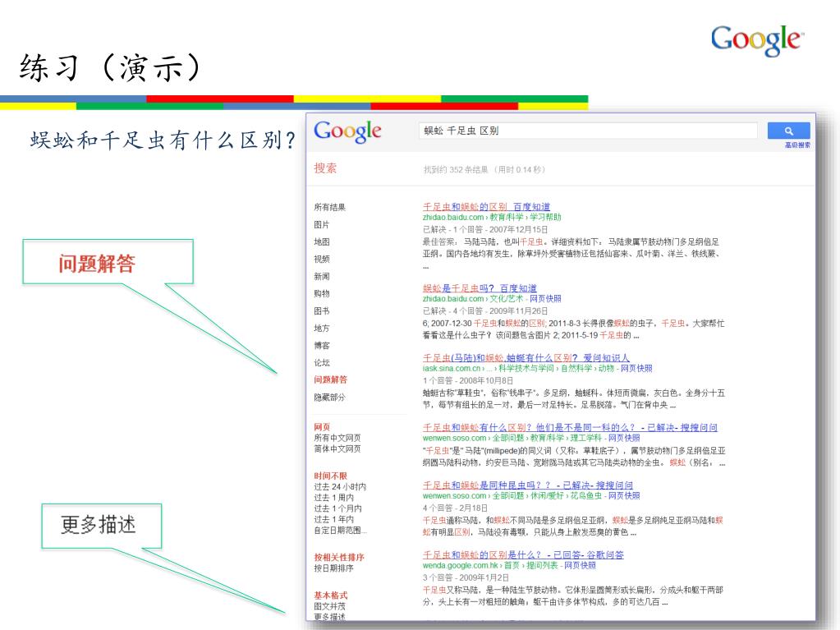Filter results to 过去 1 个月内

coord(337,508)
